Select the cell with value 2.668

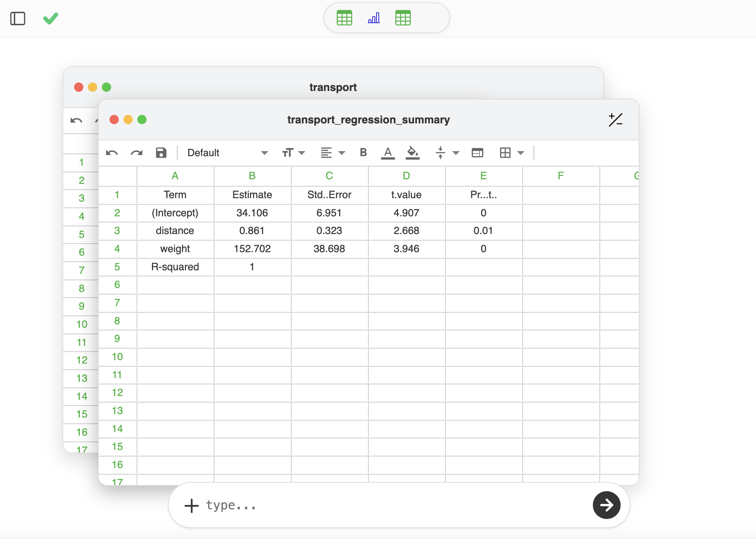click(407, 231)
